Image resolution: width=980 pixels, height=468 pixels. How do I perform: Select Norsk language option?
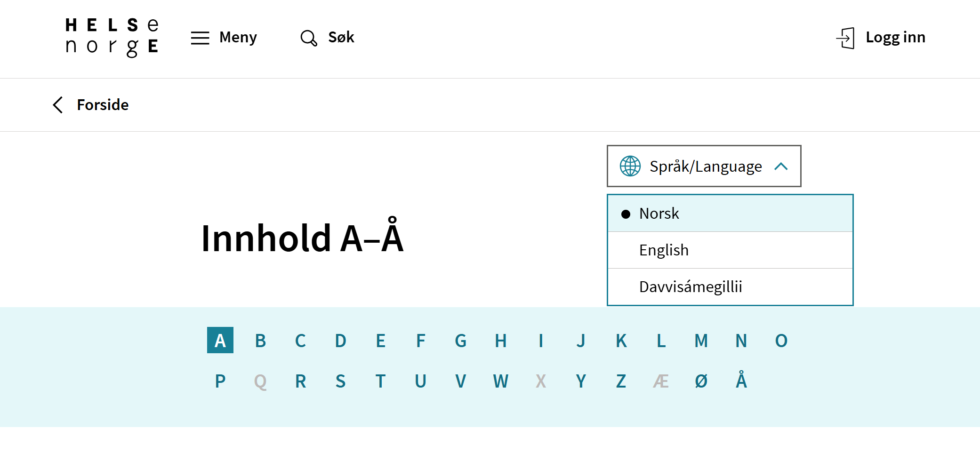(x=659, y=214)
